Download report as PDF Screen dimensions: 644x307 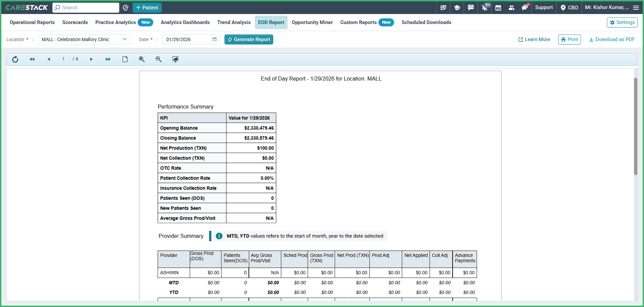pos(612,39)
